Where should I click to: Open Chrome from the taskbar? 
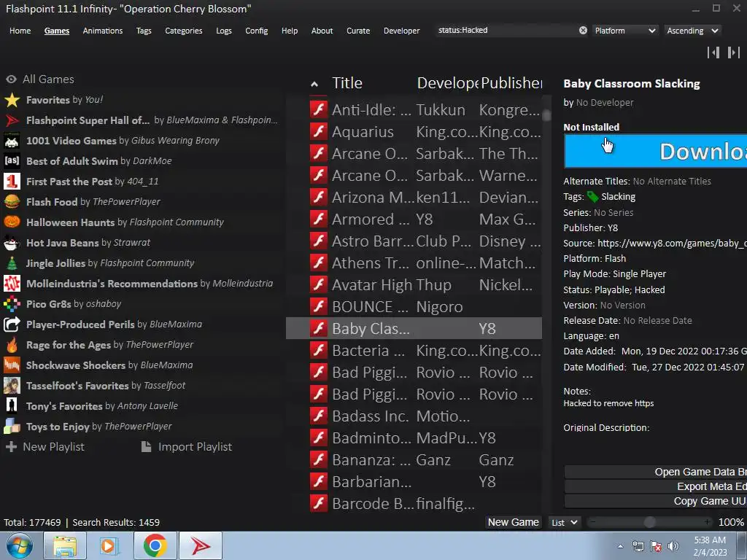(x=155, y=545)
